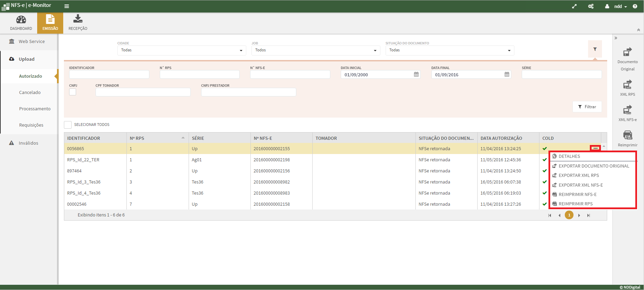
Task: Open the help question mark icon
Action: [x=635, y=6]
